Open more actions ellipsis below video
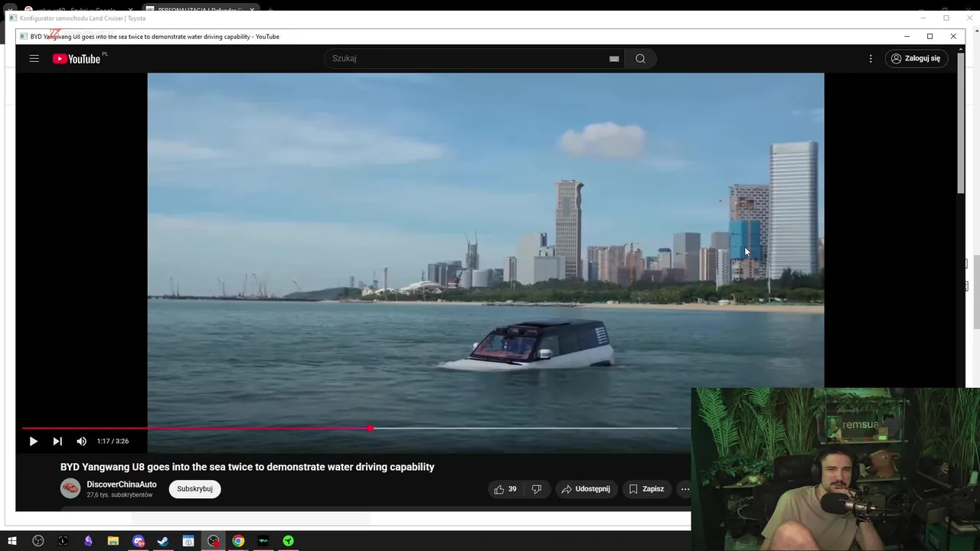 click(685, 489)
